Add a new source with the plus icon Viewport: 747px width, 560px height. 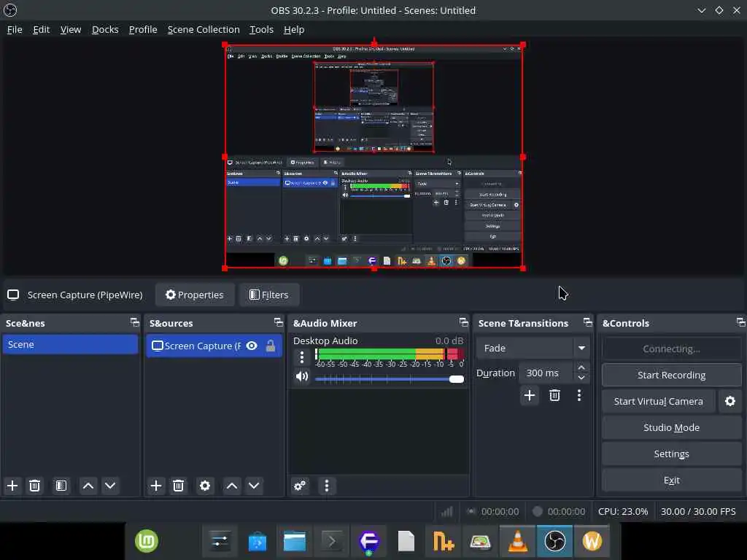coord(156,486)
